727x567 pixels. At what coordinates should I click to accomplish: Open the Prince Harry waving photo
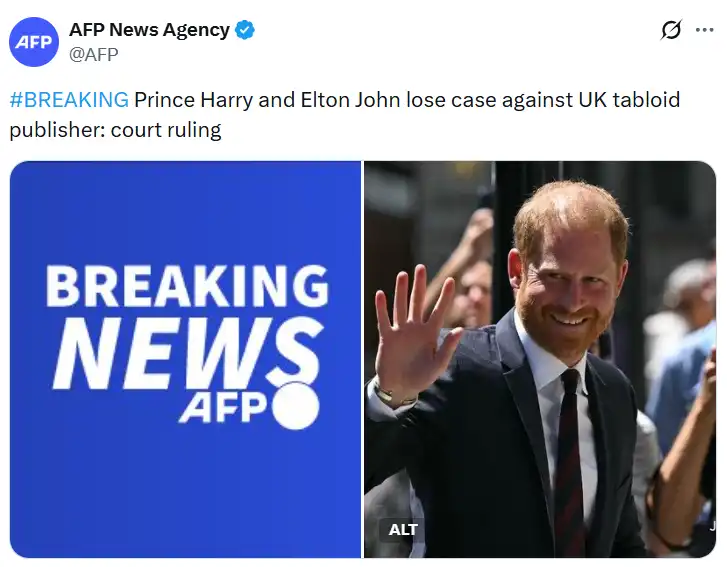tap(540, 359)
